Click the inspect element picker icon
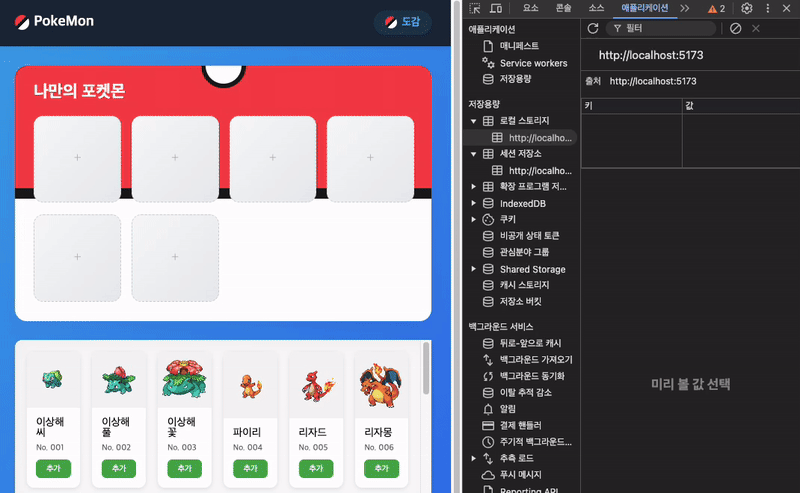The width and height of the screenshot is (800, 493). 475,8
